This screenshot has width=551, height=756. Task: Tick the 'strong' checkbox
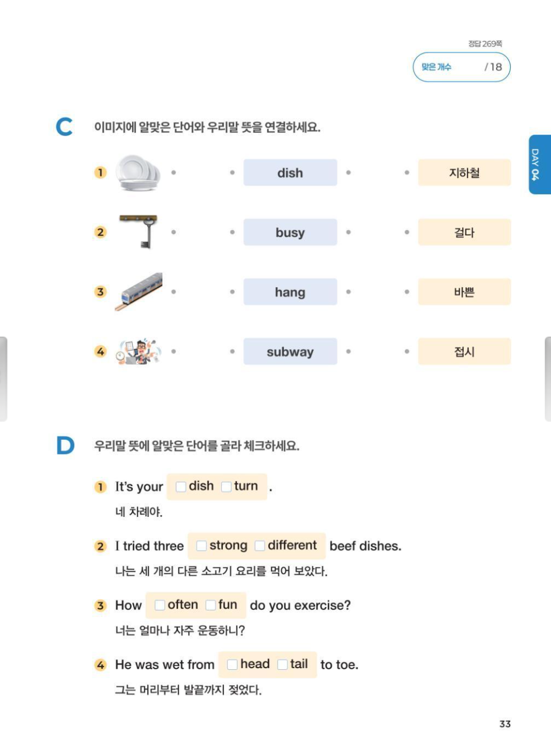pos(201,546)
